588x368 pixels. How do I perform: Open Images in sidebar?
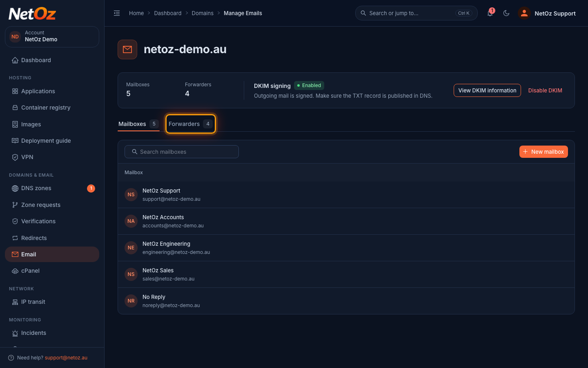(52, 124)
